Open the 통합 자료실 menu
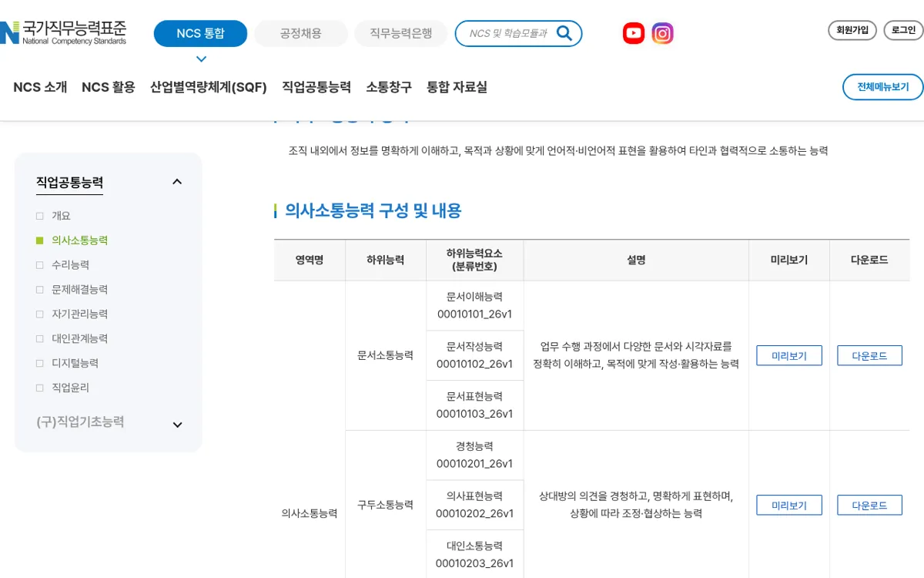924x578 pixels. tap(457, 87)
